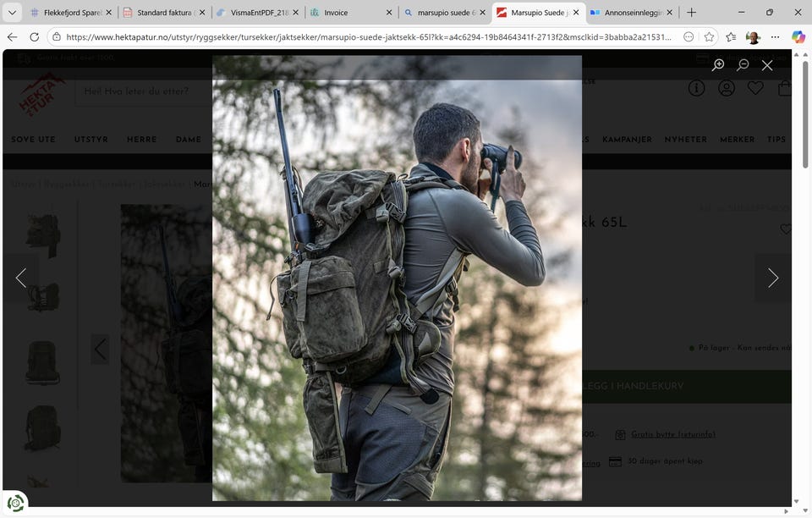Open the shopping cart icon
This screenshot has height=518, width=812.
(x=785, y=89)
